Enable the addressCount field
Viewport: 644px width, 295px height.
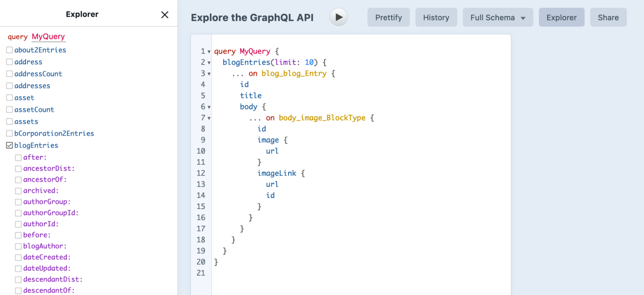click(9, 74)
